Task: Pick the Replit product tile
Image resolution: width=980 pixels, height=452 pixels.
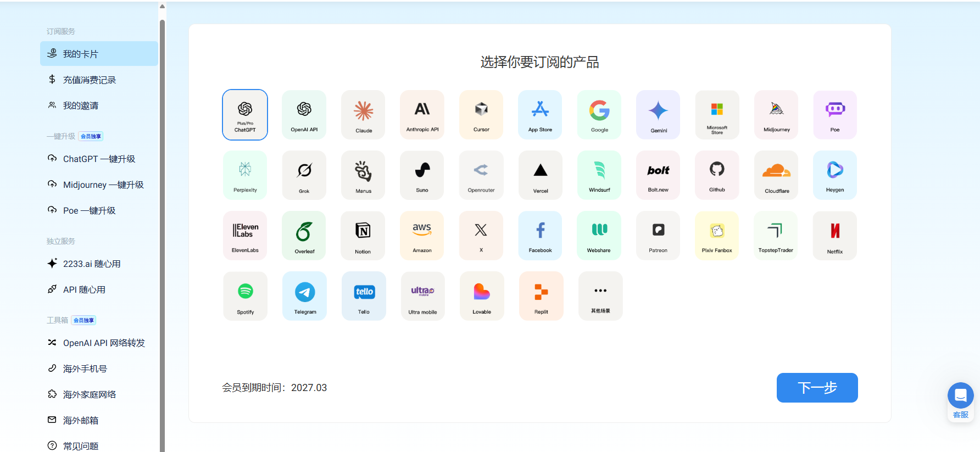Action: pyautogui.click(x=541, y=296)
